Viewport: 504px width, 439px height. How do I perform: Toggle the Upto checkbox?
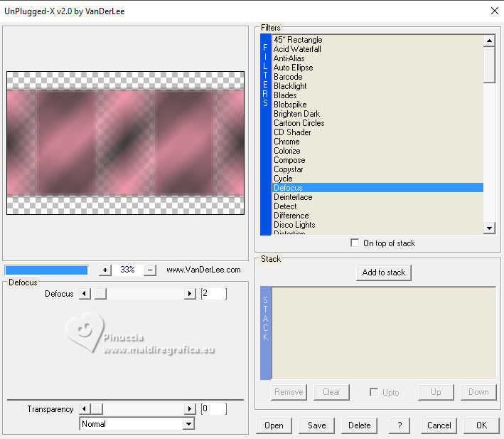coord(373,392)
